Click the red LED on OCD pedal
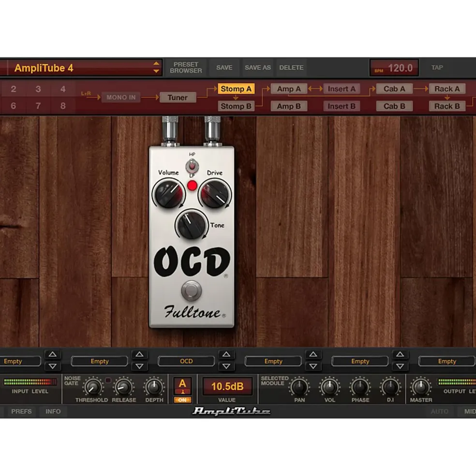 click(x=192, y=186)
